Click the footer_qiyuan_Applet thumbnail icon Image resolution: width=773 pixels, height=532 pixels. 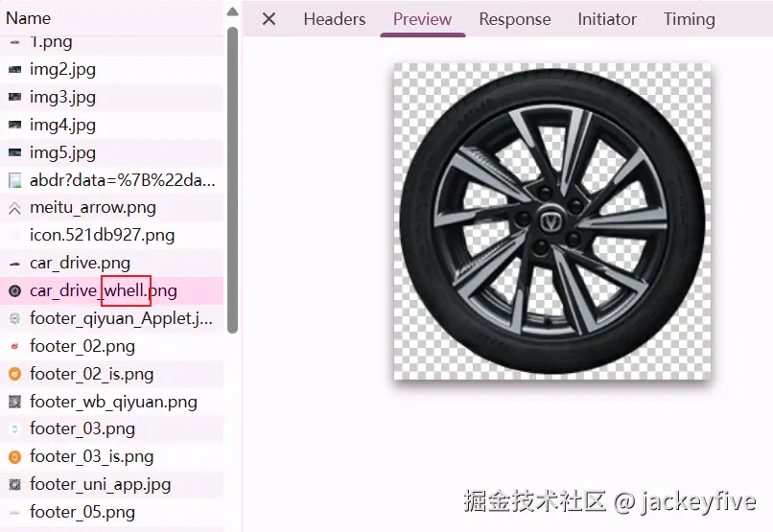click(14, 318)
